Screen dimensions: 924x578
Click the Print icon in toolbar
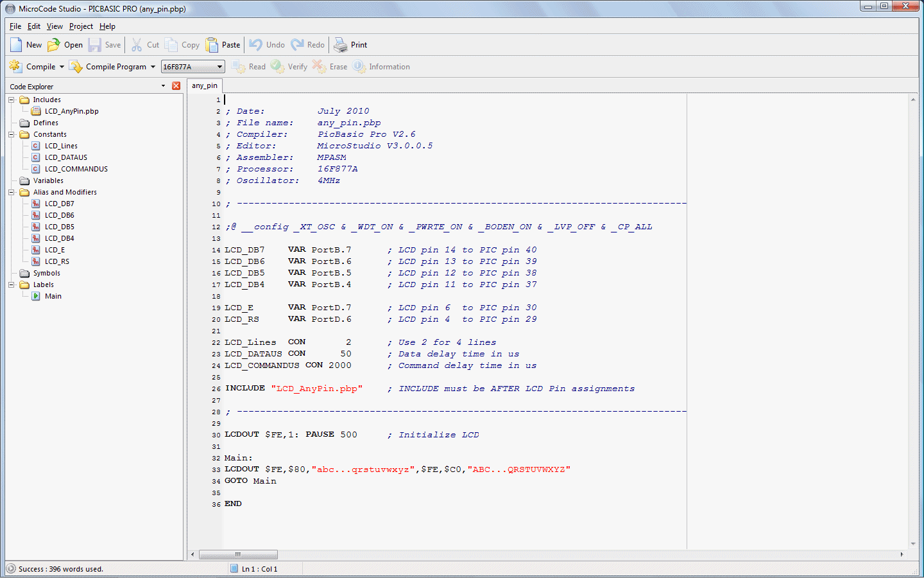coord(340,45)
